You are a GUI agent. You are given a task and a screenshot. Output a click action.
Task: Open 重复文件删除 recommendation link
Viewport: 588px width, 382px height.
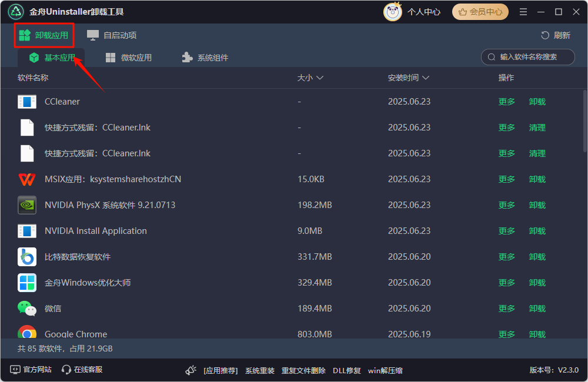coord(303,371)
